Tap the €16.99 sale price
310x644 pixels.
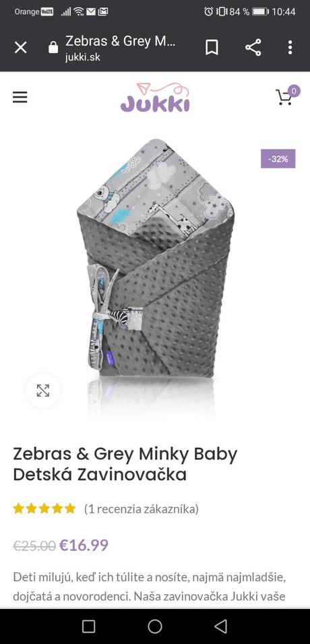point(84,546)
